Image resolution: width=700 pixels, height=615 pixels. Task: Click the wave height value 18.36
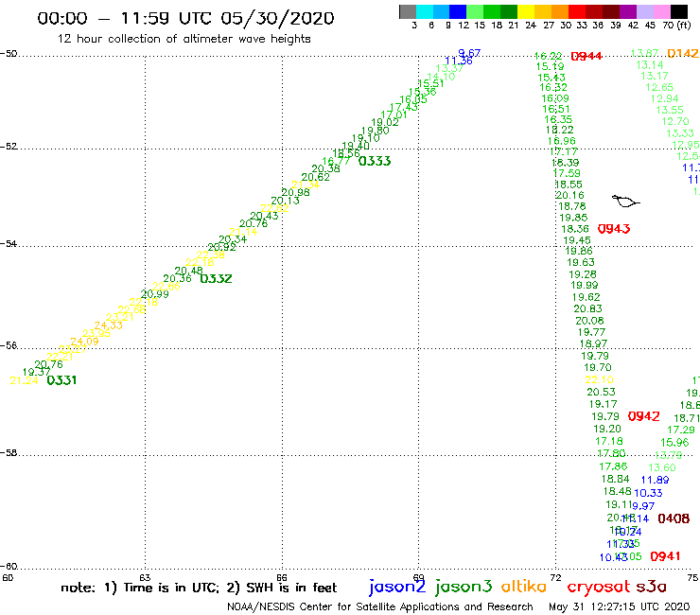click(575, 229)
